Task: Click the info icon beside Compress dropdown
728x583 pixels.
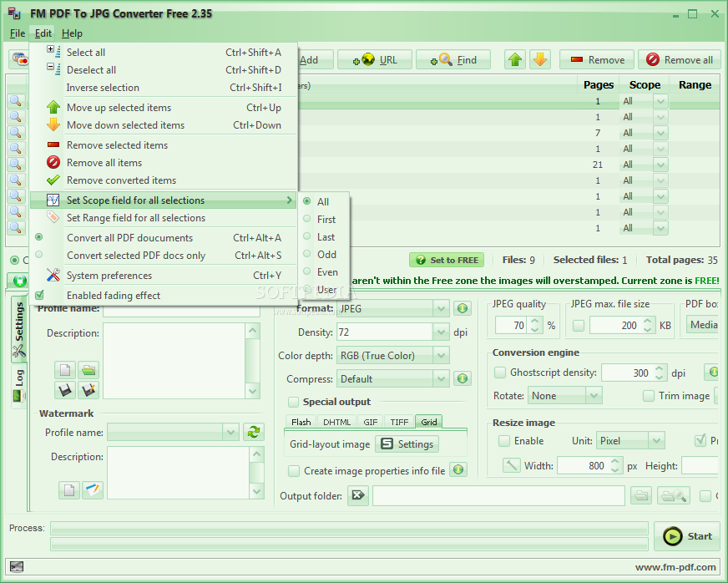Action: [462, 378]
